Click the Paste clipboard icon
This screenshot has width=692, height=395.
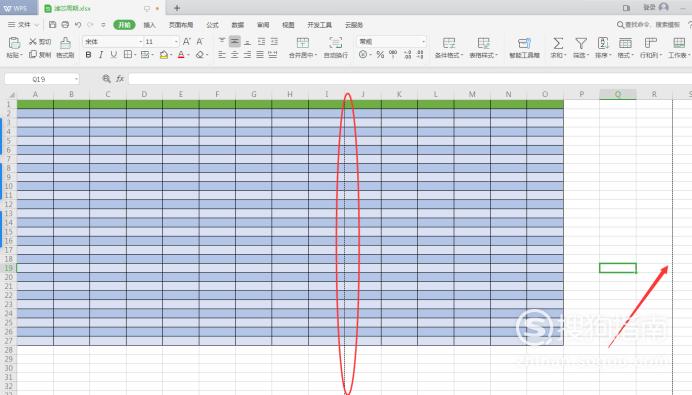(14, 43)
